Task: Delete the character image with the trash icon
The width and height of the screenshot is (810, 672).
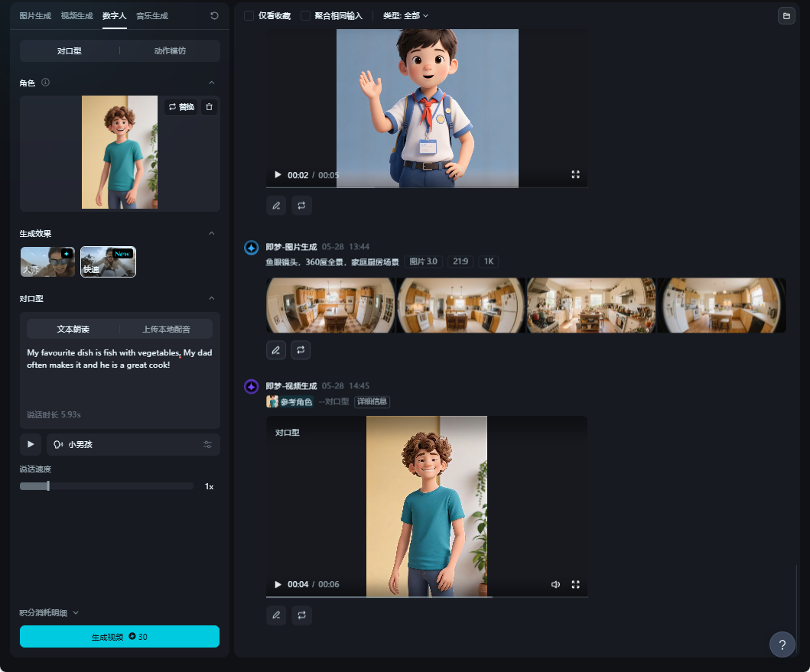Action: [209, 107]
